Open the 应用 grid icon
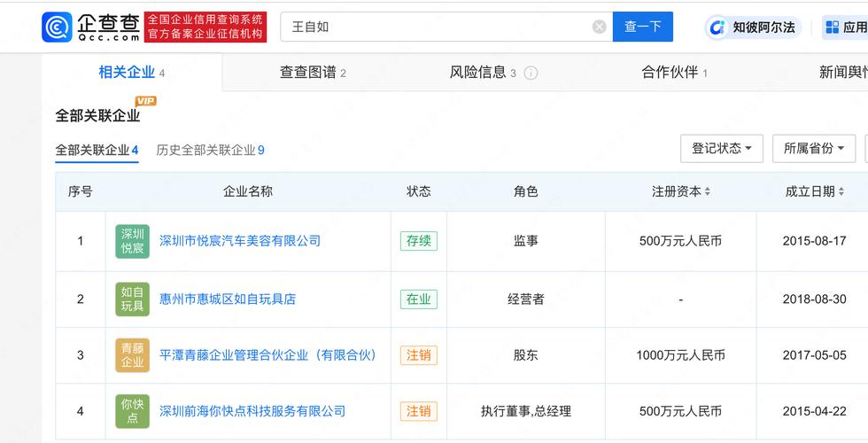The width and height of the screenshot is (868, 443). pos(832,27)
